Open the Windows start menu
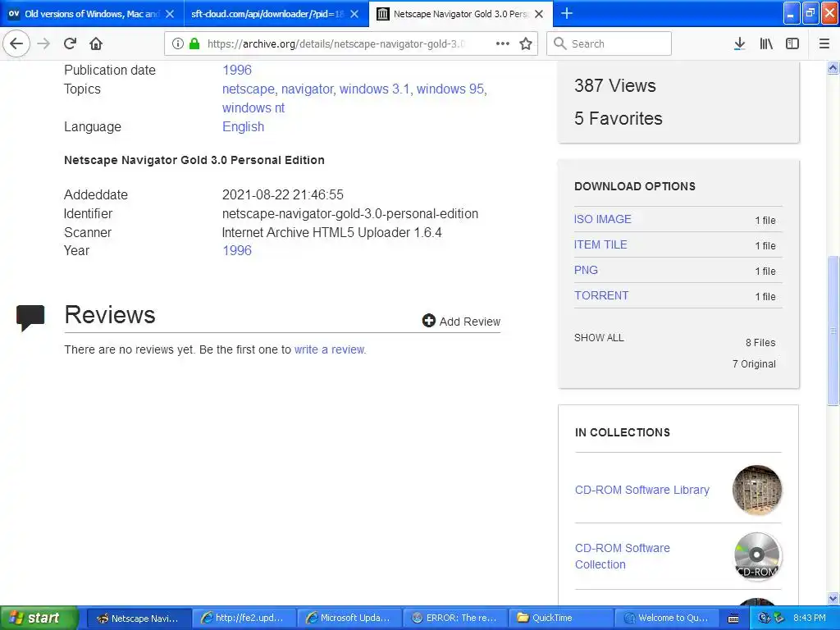 [x=39, y=619]
